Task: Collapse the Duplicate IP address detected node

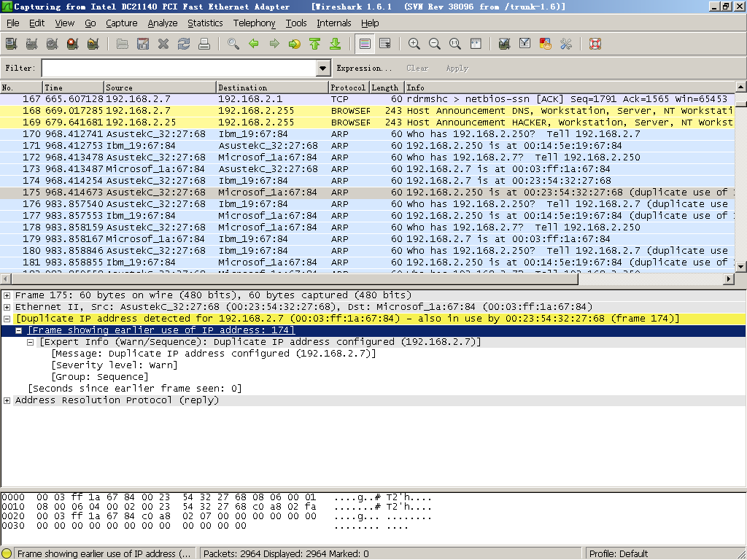Action: 7,319
